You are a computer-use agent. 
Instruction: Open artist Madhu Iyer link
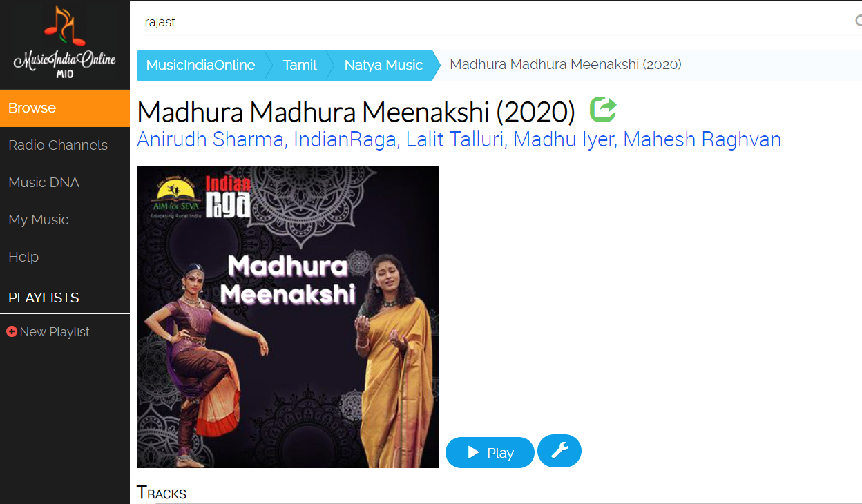(564, 139)
